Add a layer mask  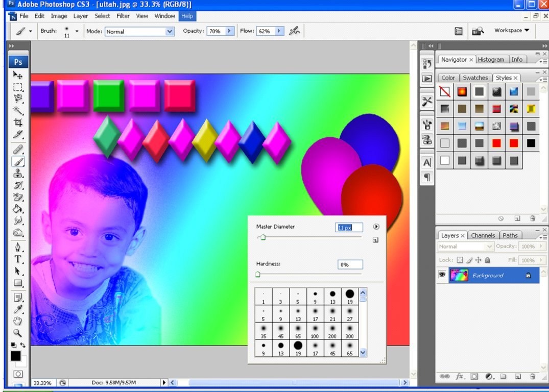[x=474, y=376]
